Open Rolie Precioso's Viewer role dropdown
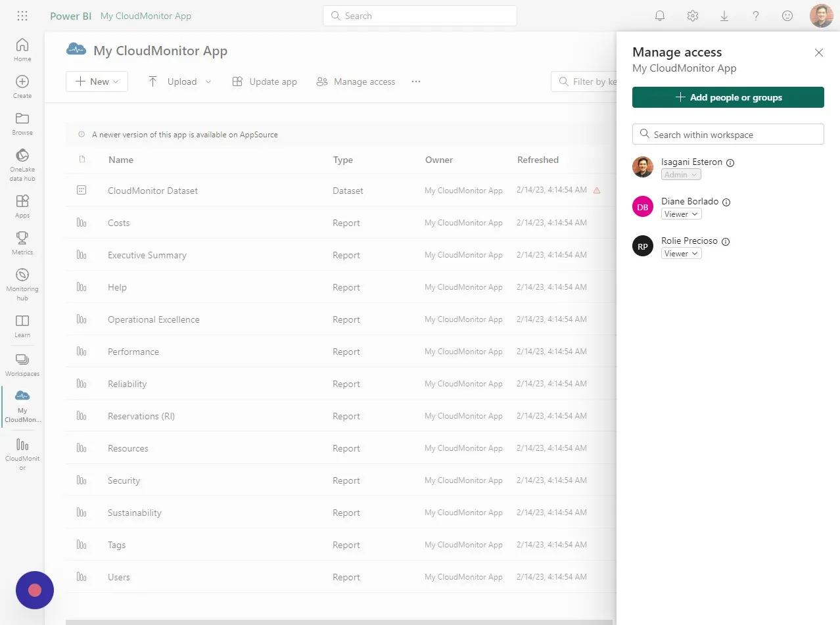This screenshot has height=625, width=840. (681, 254)
